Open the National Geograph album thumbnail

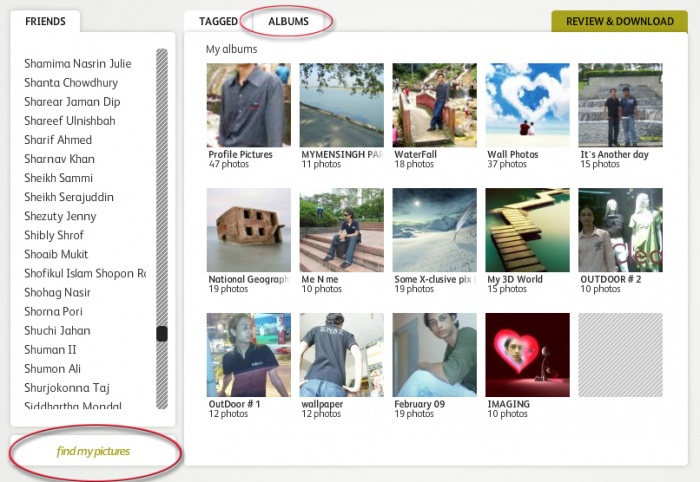[x=249, y=230]
